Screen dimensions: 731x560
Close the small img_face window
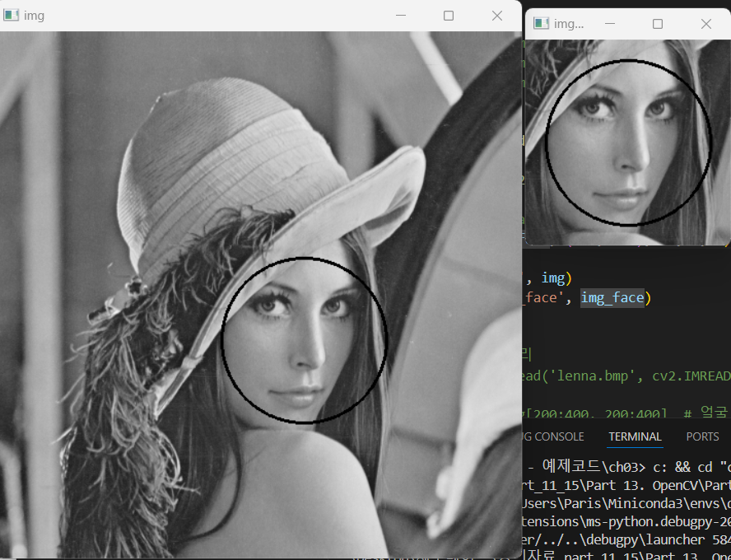705,23
